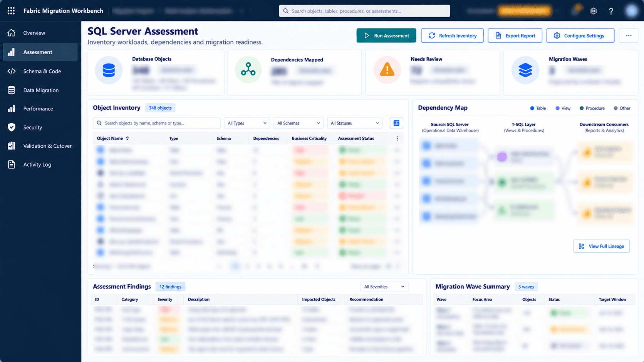644x362 pixels.
Task: Open the Security section
Action: [40, 127]
